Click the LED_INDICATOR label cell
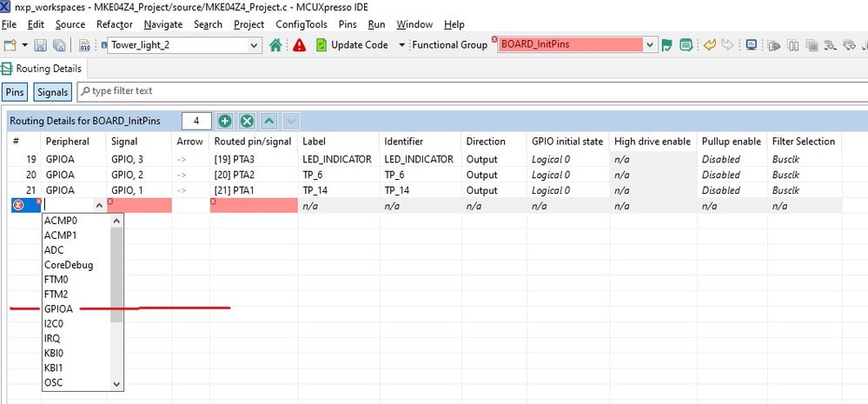The image size is (868, 404). (337, 159)
